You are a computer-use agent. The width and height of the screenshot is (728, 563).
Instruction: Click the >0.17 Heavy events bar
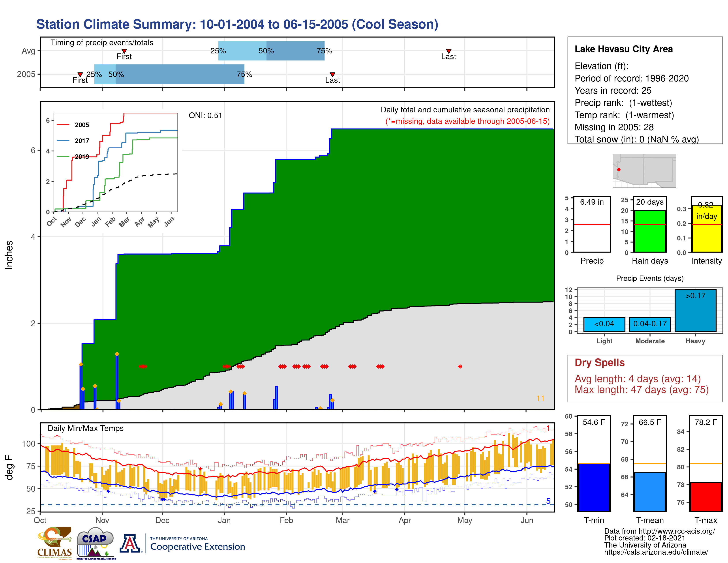[x=695, y=310]
